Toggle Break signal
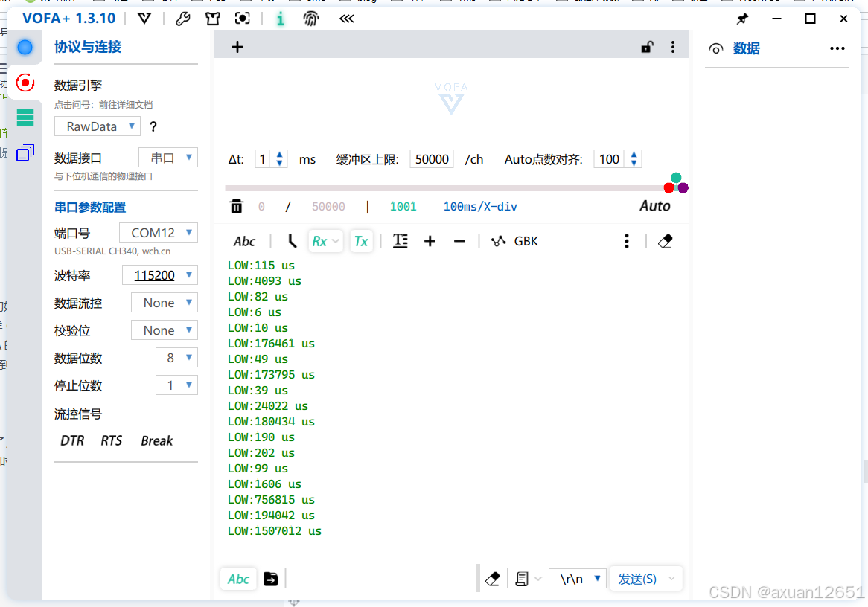The image size is (868, 607). click(156, 440)
